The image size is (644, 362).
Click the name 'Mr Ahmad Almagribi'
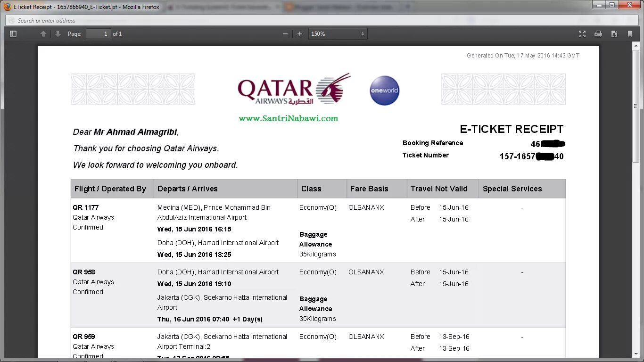(x=136, y=132)
